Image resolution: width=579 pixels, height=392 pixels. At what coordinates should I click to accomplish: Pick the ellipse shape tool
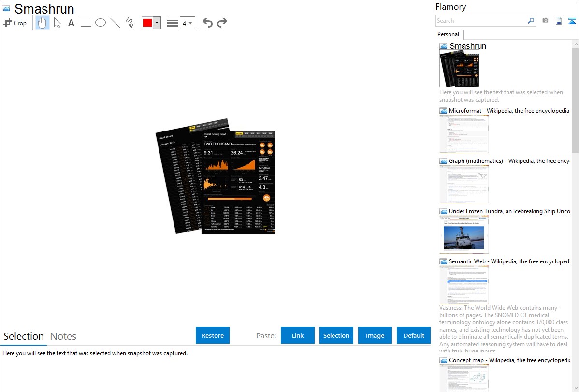pos(101,23)
